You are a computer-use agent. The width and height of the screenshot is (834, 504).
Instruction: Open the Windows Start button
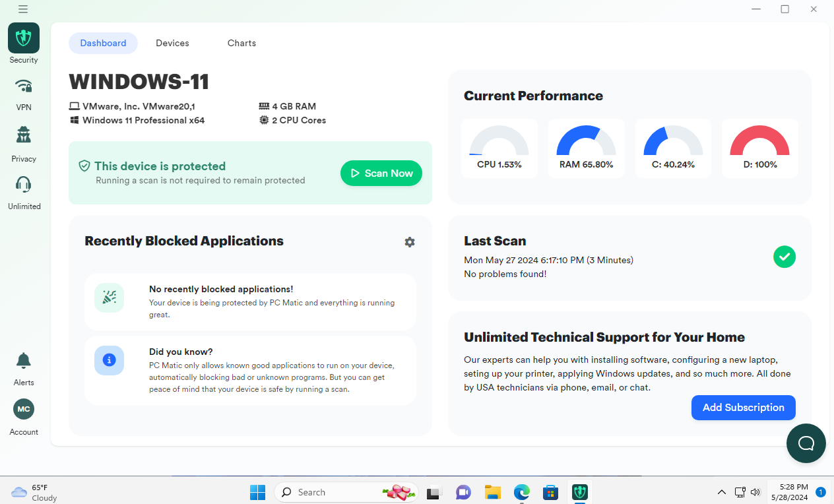click(257, 492)
